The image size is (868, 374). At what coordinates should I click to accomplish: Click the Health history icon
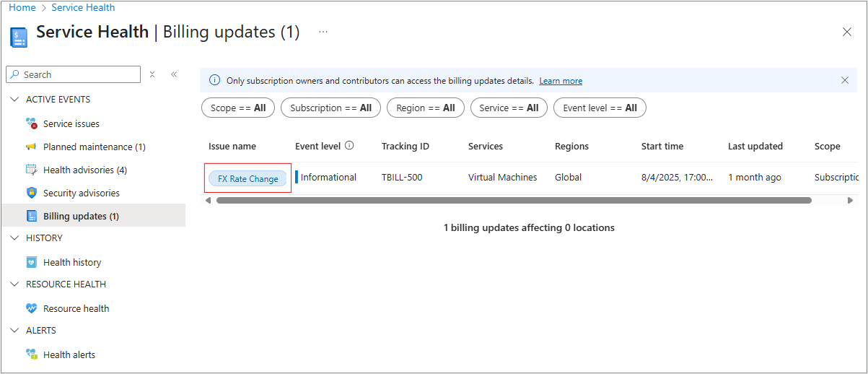pos(31,263)
